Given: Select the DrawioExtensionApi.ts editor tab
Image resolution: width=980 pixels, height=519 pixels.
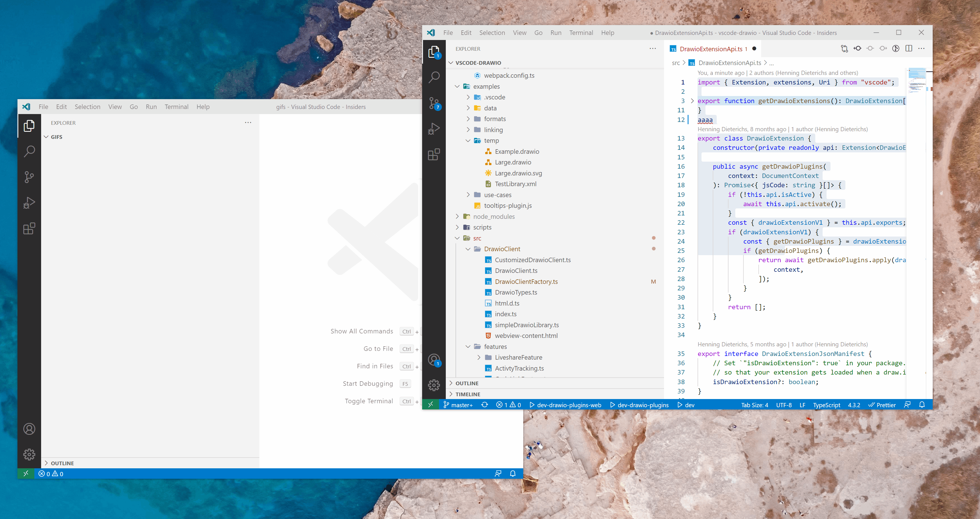Looking at the screenshot, I should coord(713,49).
